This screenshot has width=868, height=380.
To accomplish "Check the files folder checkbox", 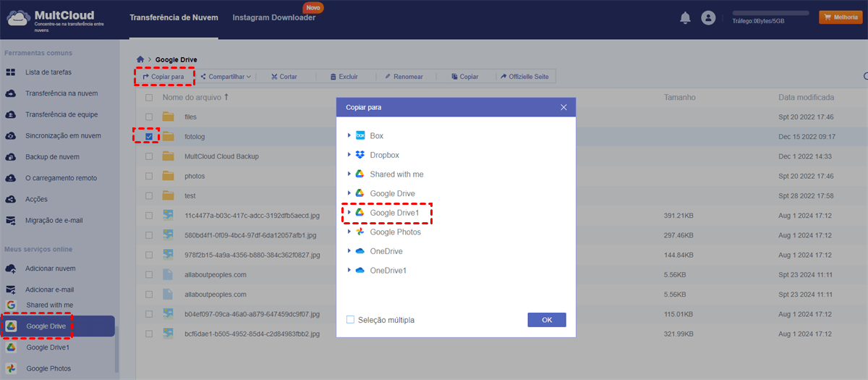I will (x=149, y=117).
